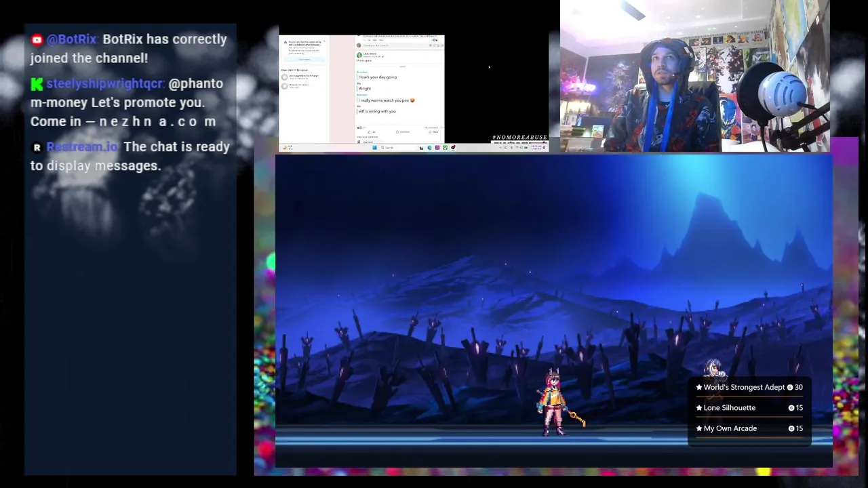Click star icon beside Lone Silhouette
Viewport: 868px width, 488px height.
coord(699,408)
